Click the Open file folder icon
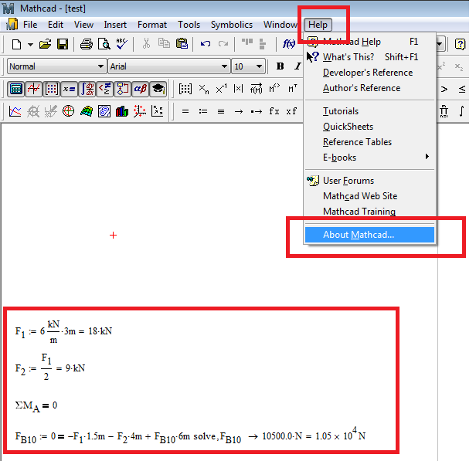Screen dimensions: 476x461 [46, 44]
